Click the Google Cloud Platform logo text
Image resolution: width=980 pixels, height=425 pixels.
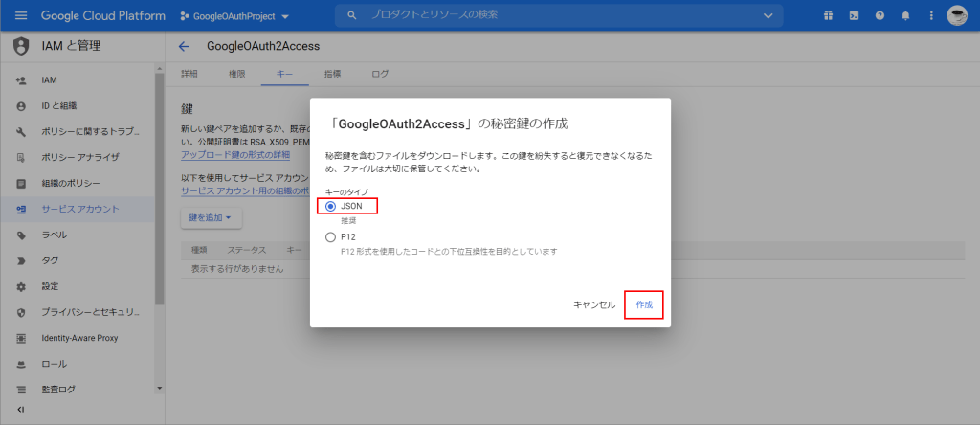103,15
